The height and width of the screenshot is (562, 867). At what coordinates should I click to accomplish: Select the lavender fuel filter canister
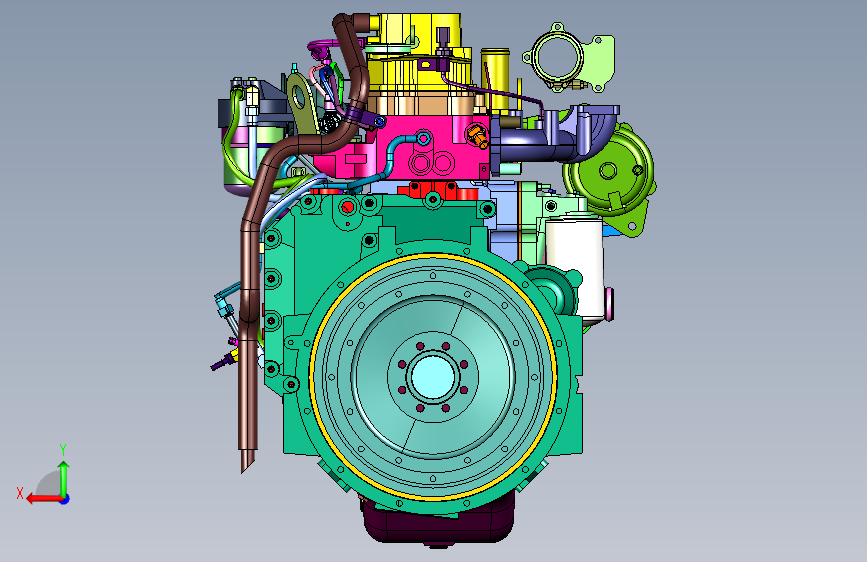click(242, 160)
